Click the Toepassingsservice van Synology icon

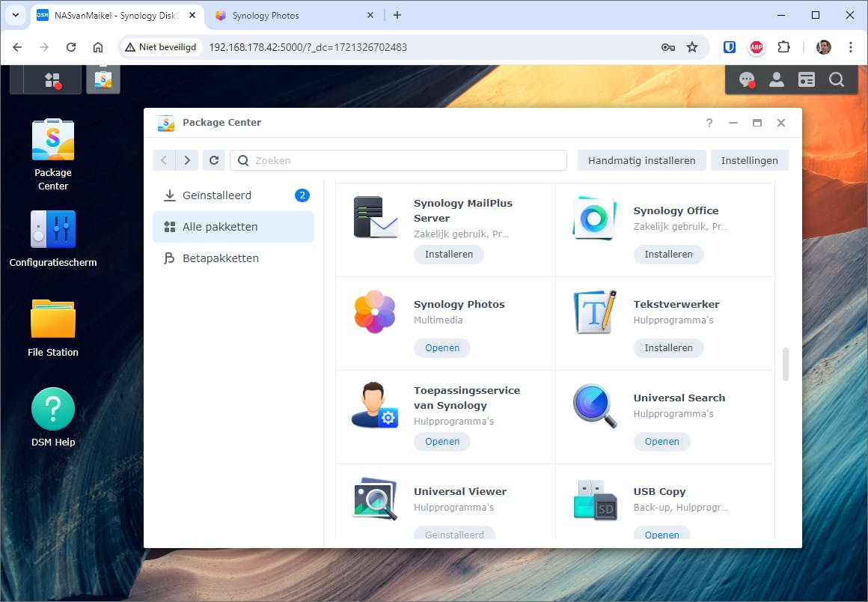coord(375,405)
